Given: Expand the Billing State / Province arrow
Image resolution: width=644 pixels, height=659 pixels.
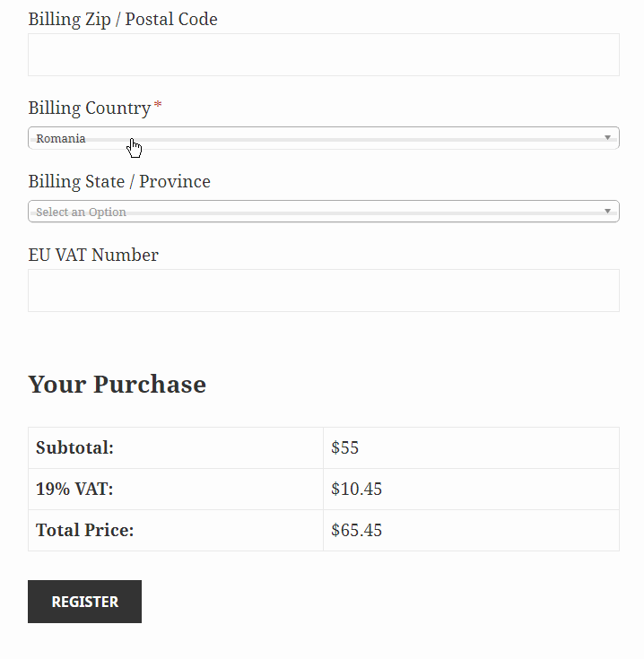Looking at the screenshot, I should [x=607, y=212].
